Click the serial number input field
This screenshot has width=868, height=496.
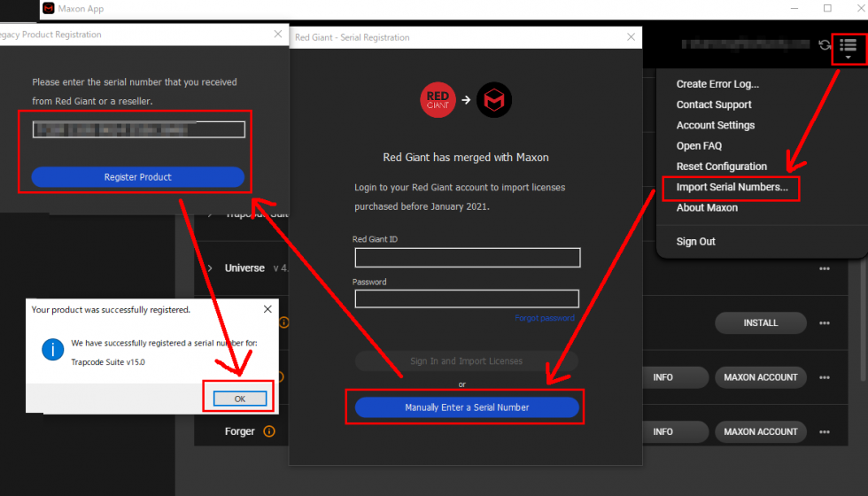coord(138,129)
